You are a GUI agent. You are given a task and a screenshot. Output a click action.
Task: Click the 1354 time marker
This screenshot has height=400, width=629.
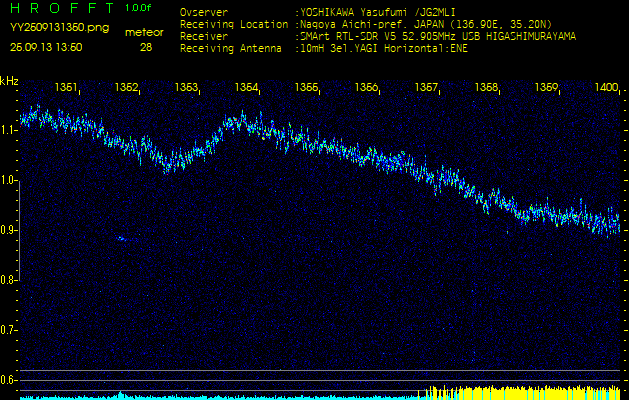[247, 88]
